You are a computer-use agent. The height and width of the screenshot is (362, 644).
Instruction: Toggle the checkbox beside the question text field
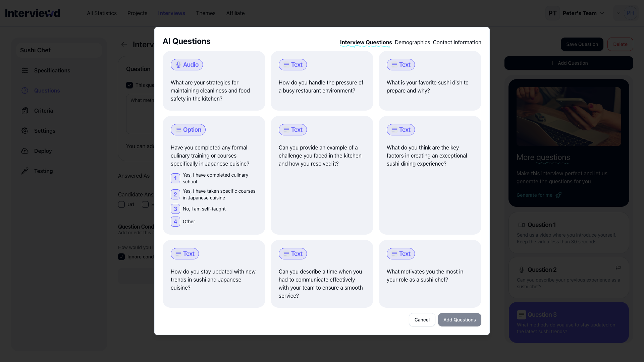130,85
